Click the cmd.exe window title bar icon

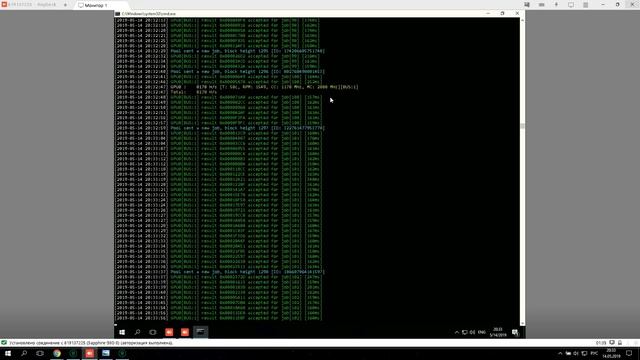coord(118,13)
